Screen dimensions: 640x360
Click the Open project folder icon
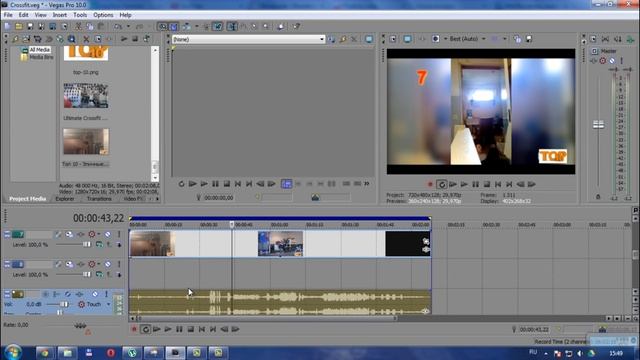(x=19, y=27)
